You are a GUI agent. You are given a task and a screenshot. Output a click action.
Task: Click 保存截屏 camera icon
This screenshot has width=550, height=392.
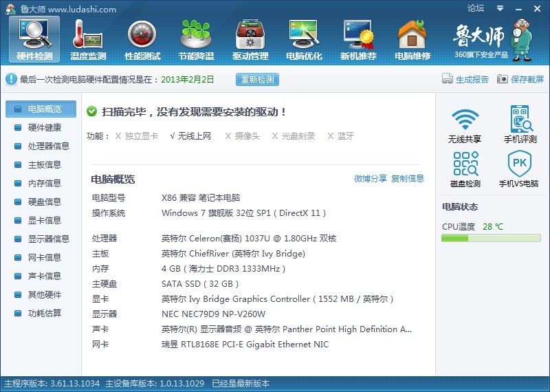[x=503, y=79]
